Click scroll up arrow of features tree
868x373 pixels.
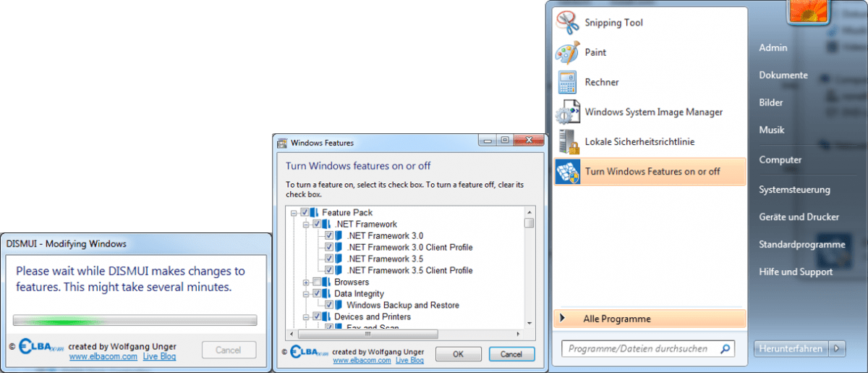coord(529,211)
